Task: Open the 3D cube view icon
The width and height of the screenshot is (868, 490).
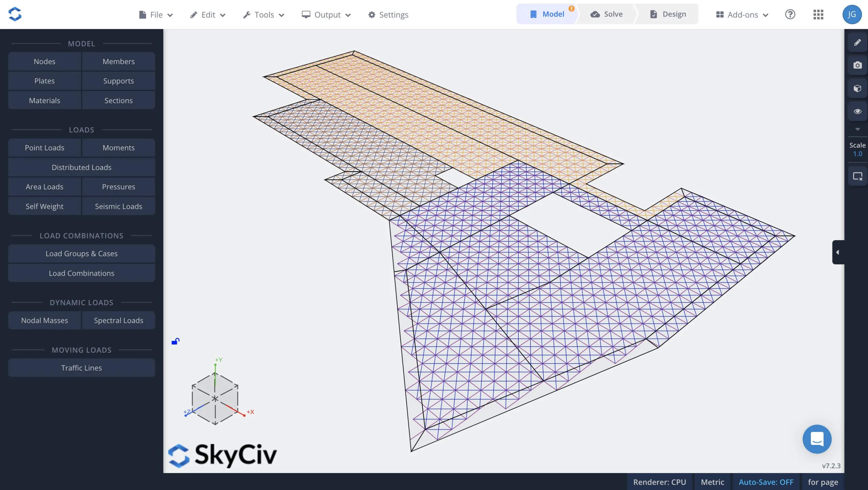Action: coord(857,89)
